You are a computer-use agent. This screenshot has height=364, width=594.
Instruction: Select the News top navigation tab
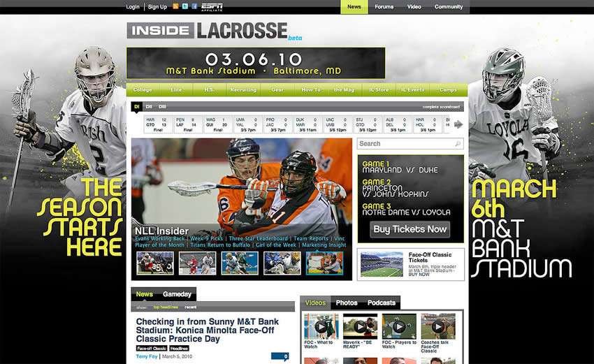(x=354, y=7)
